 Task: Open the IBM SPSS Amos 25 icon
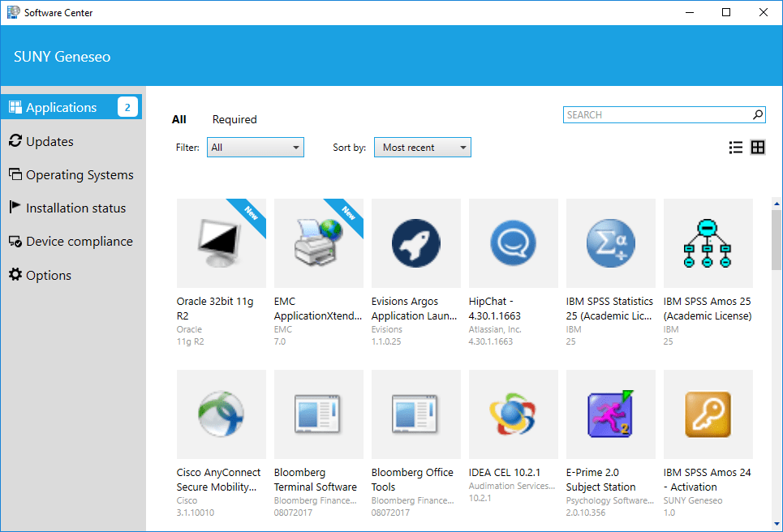pyautogui.click(x=708, y=243)
